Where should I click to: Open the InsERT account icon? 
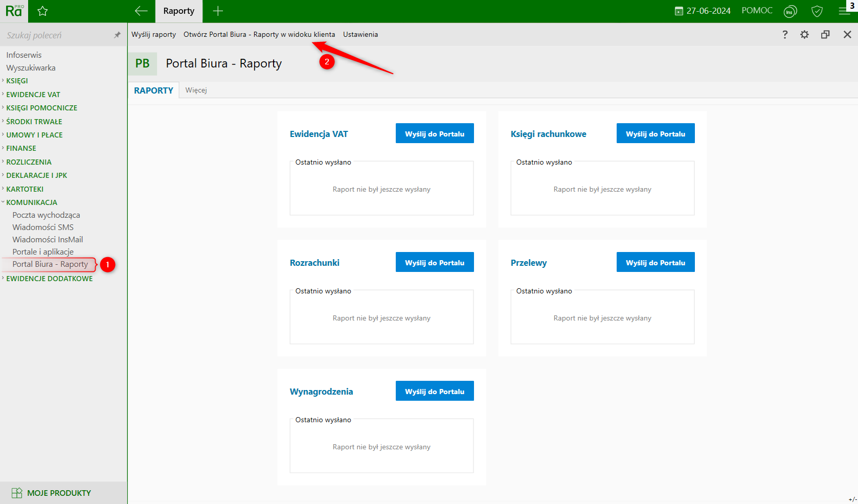pos(790,11)
